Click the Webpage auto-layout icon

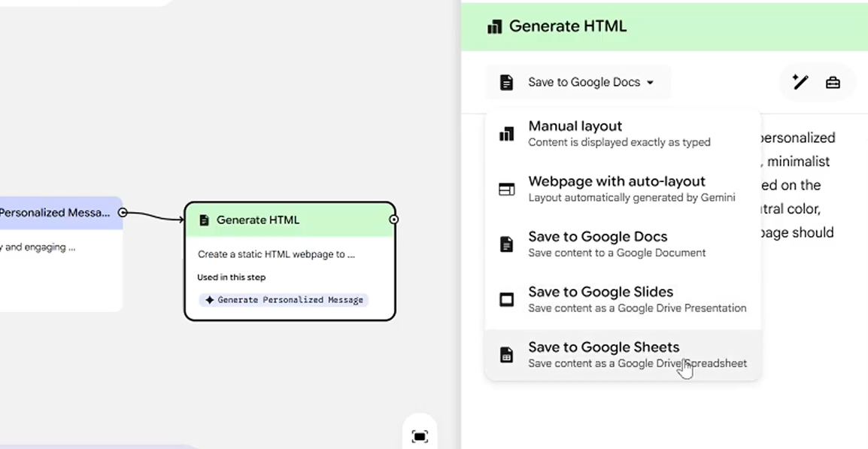(507, 189)
